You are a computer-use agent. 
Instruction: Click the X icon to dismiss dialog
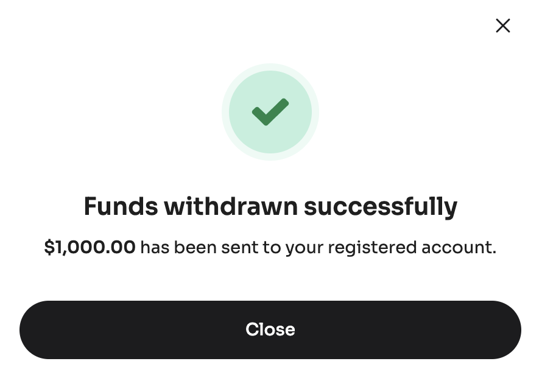tap(503, 26)
